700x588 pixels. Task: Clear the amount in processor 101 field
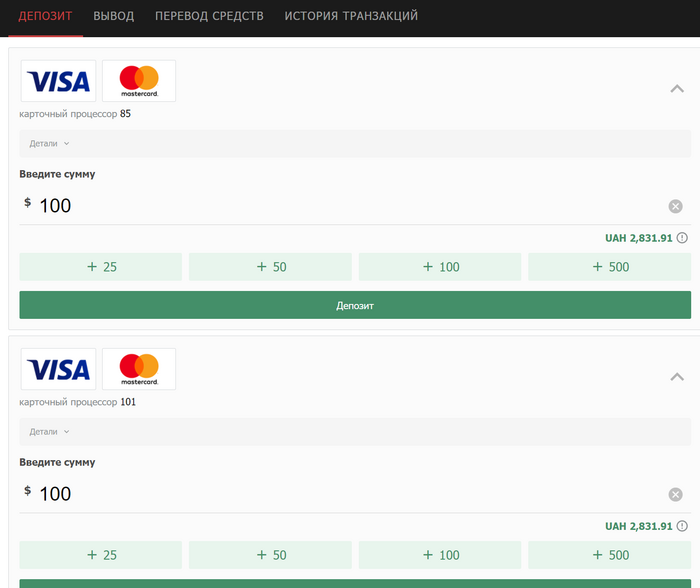click(x=675, y=494)
